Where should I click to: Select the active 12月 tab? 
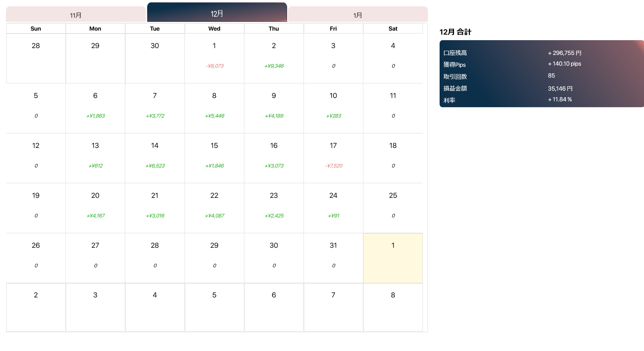[217, 12]
